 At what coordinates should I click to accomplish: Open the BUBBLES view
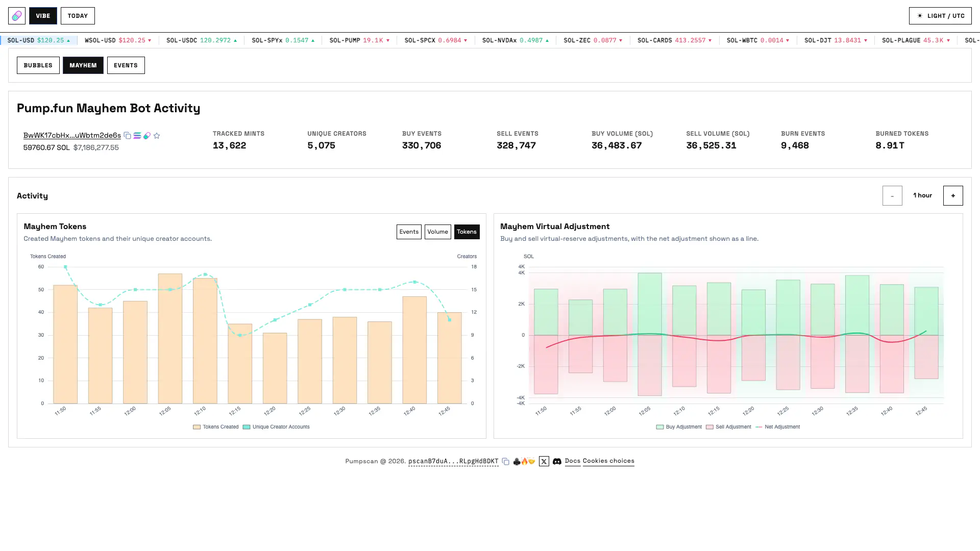point(38,65)
